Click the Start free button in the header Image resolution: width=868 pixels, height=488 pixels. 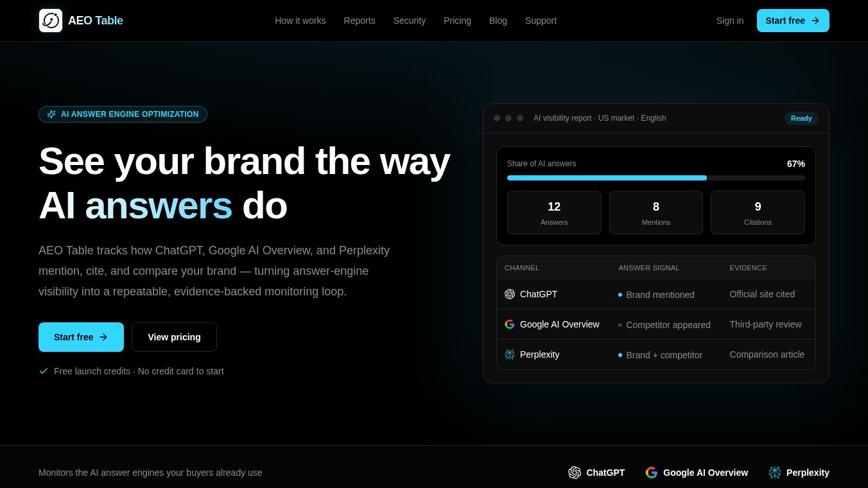click(x=793, y=21)
